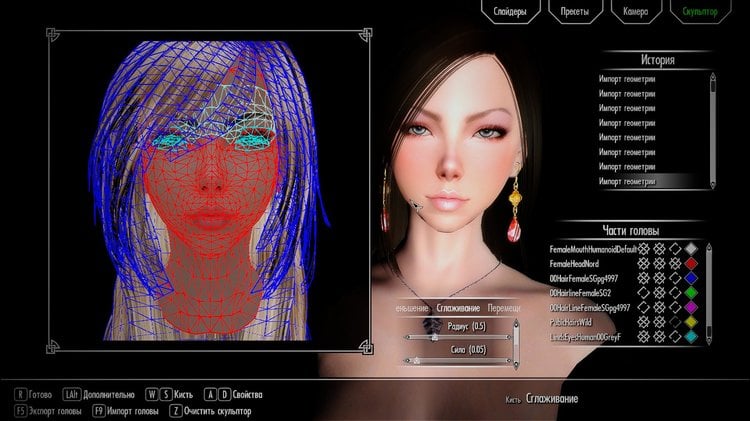
Task: Click the Сила slider handle
Action: pyautogui.click(x=416, y=361)
